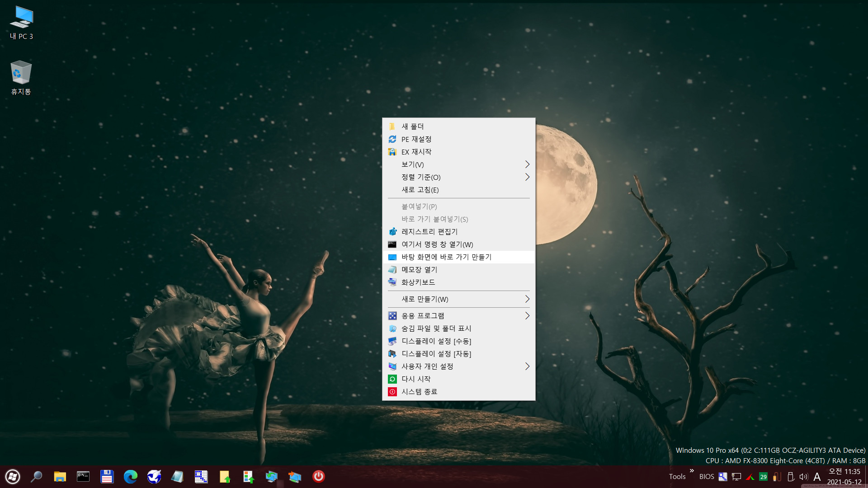Choose 새 폴더 in the context menu

coord(458,127)
